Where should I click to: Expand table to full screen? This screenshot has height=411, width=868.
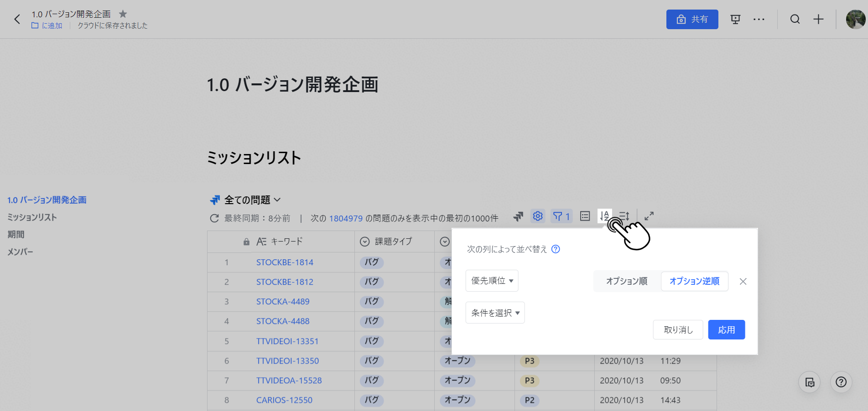coord(649,216)
